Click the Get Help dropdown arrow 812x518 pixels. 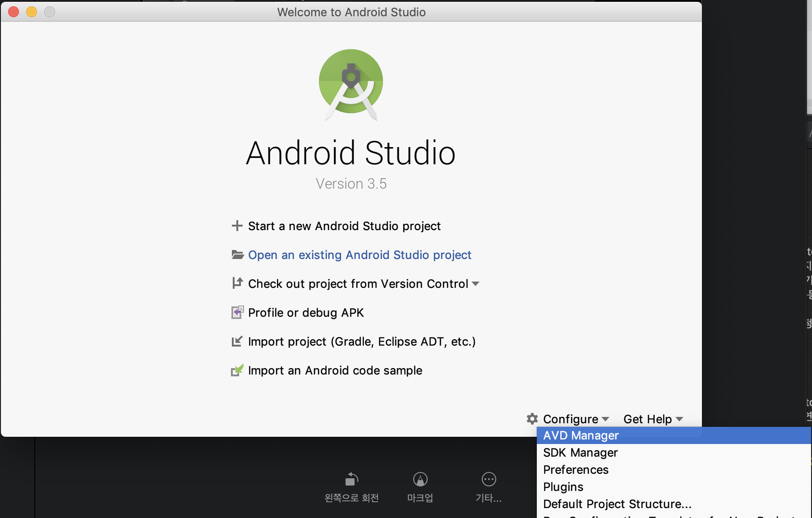point(679,419)
